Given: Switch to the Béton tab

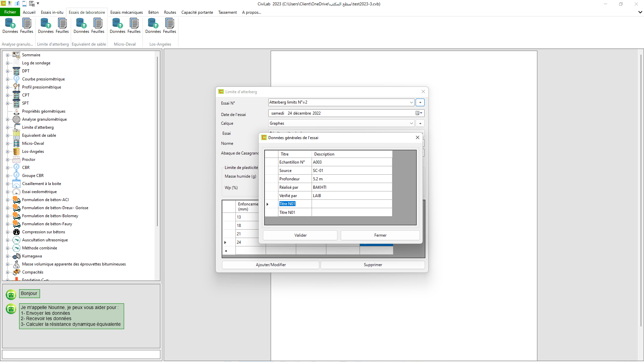Looking at the screenshot, I should (x=153, y=12).
